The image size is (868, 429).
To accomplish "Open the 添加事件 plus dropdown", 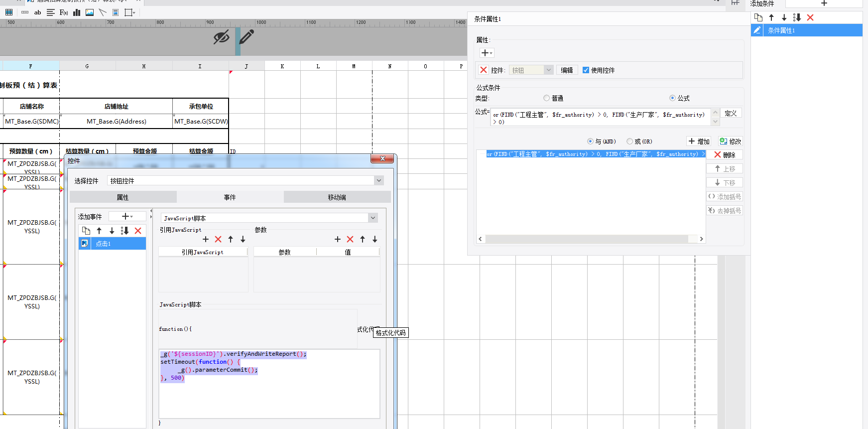I will (x=127, y=216).
